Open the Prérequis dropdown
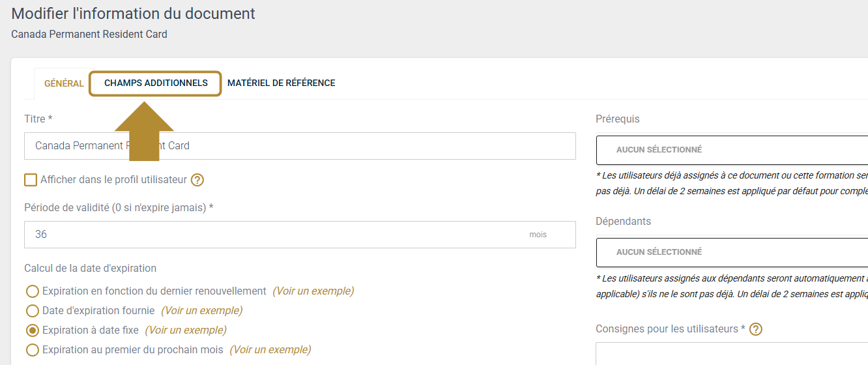Screen dimensions: 868x365 [x=731, y=150]
